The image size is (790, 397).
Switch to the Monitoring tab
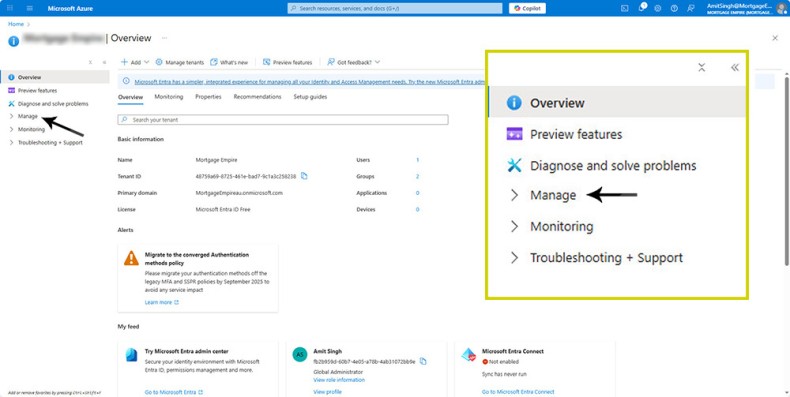pos(169,97)
